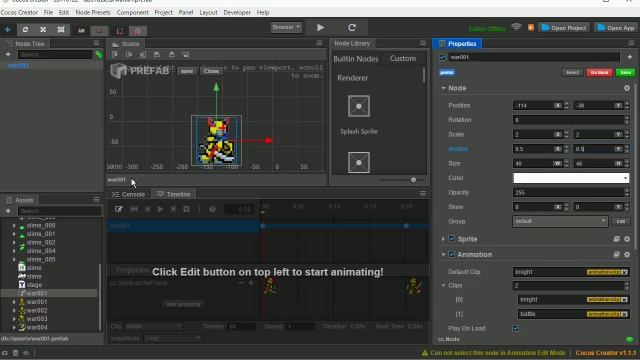Collapse the Clips array
640x360 pixels.
[443, 285]
